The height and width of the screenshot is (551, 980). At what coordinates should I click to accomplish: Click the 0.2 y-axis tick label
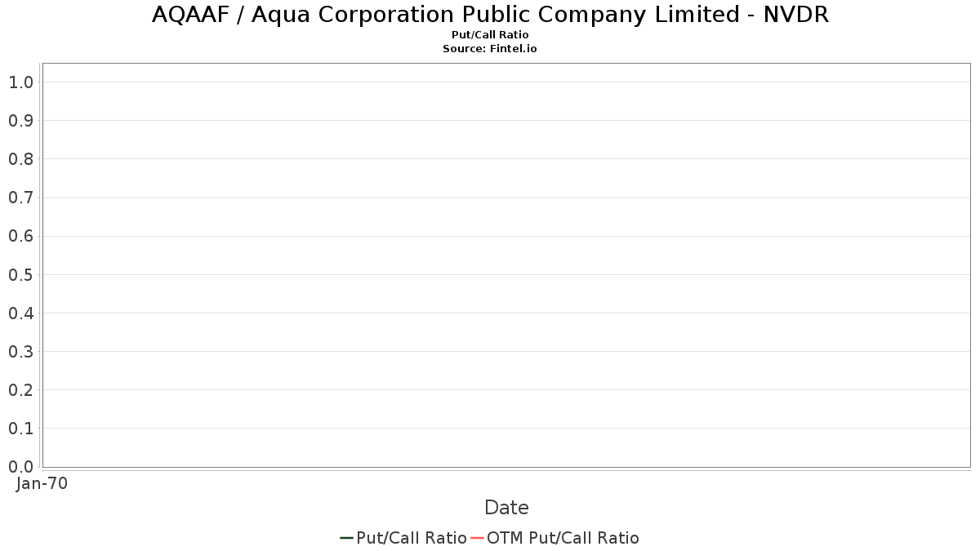click(x=20, y=390)
